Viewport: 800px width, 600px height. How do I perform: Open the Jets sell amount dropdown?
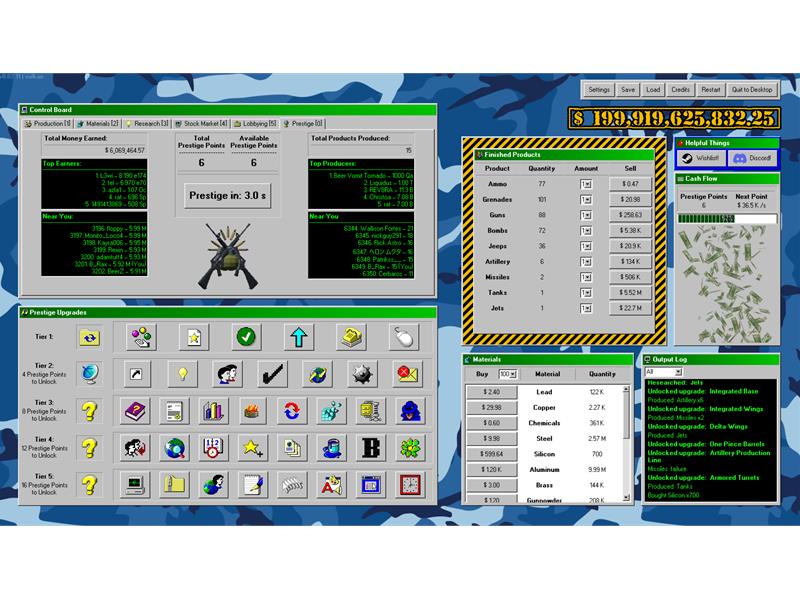point(586,308)
